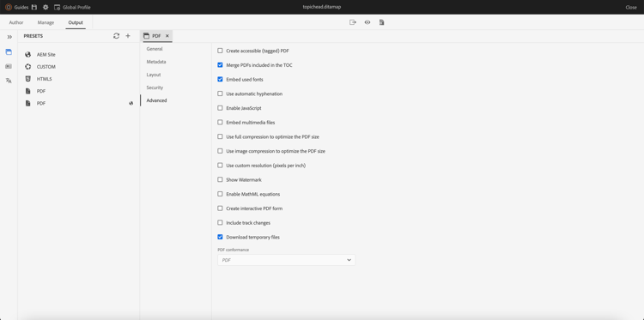Click the save disk icon in header
The height and width of the screenshot is (320, 644).
(x=34, y=8)
